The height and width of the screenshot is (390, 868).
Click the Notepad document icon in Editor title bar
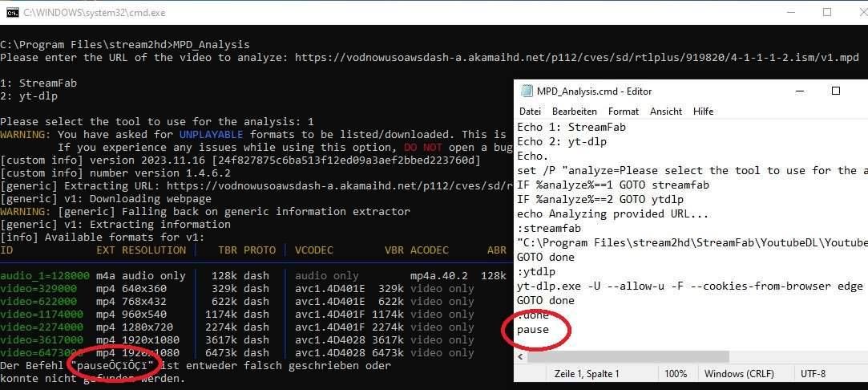(527, 91)
